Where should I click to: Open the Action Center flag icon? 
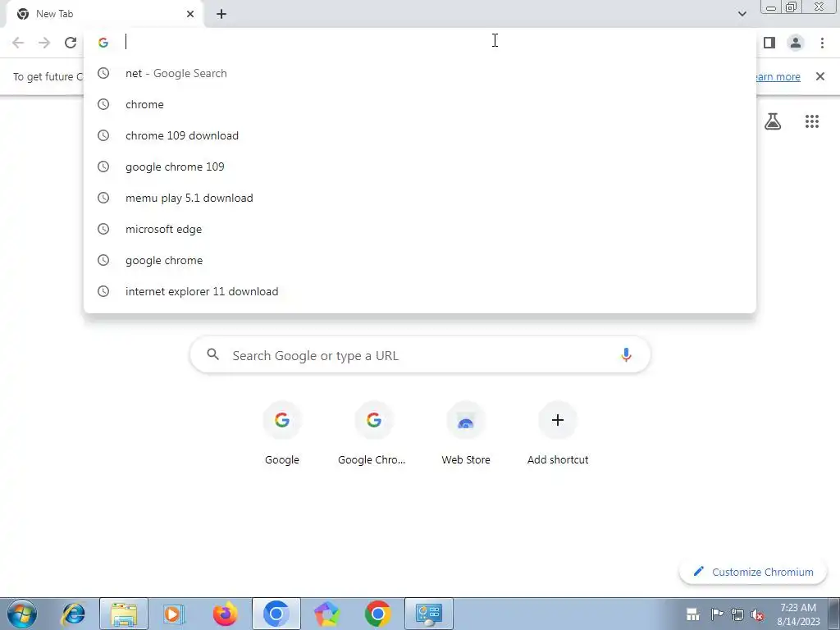coord(716,614)
